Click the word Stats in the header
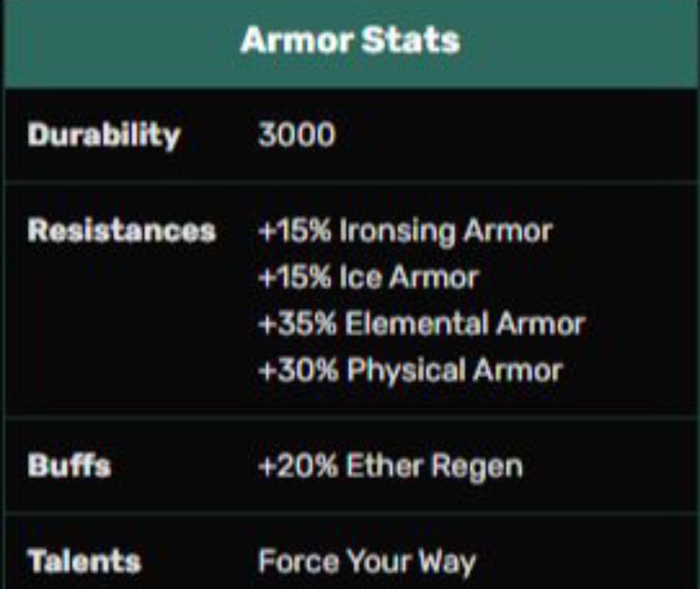This screenshot has width=700, height=589. click(x=410, y=41)
